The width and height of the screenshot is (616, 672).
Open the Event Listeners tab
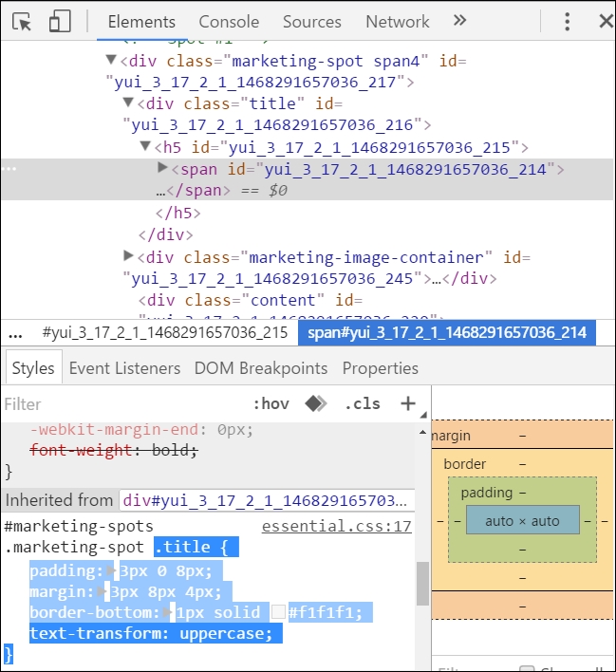124,368
